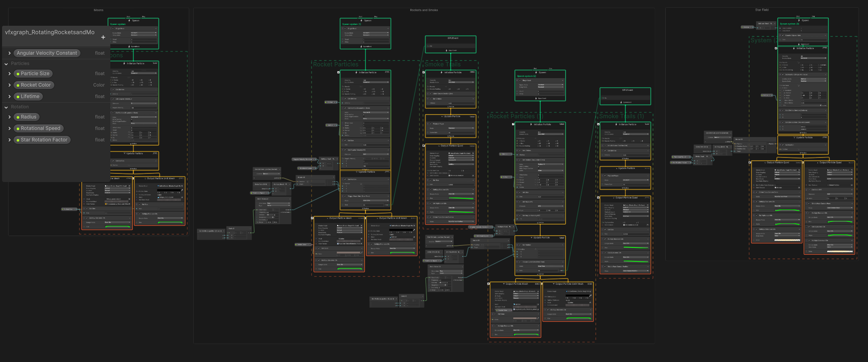Expand the Lifetime property arrow
Image resolution: width=868 pixels, height=362 pixels.
(x=9, y=97)
